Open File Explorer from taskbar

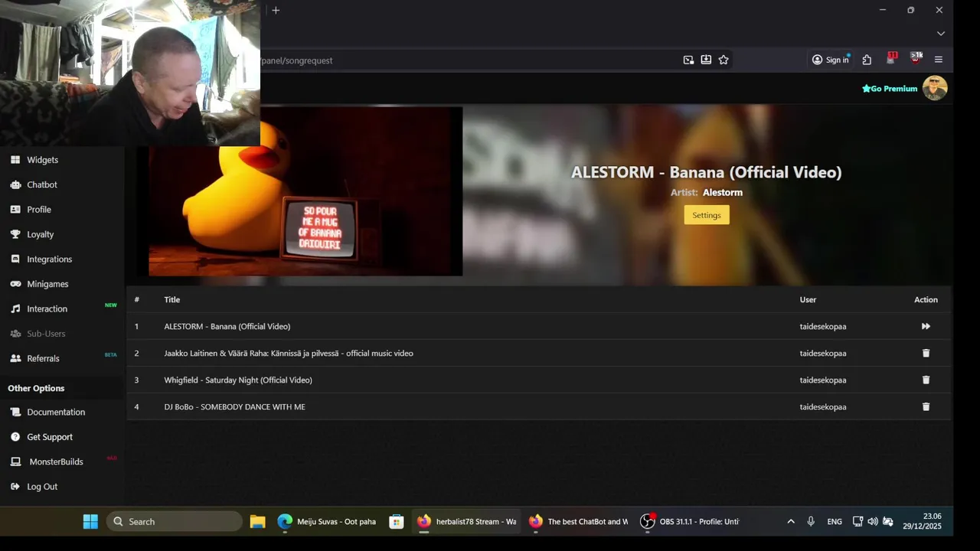pos(257,521)
